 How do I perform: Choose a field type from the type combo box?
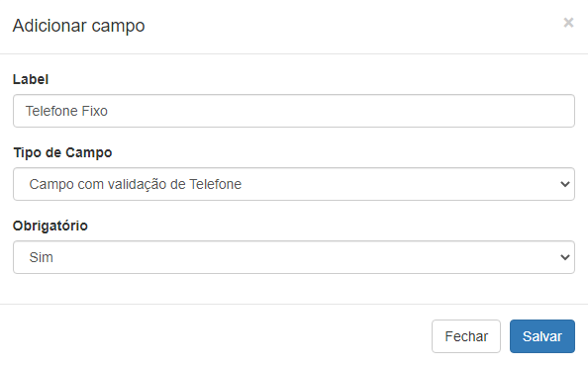tap(294, 184)
